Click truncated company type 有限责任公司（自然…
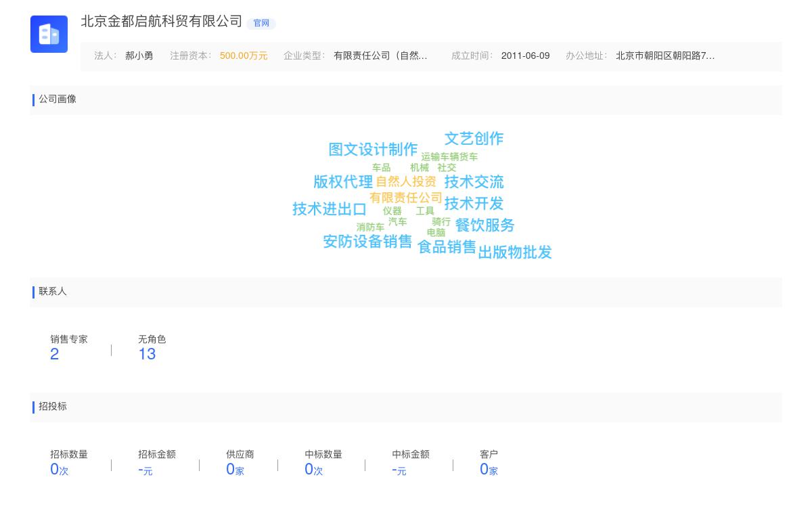The image size is (812, 509). coord(380,56)
